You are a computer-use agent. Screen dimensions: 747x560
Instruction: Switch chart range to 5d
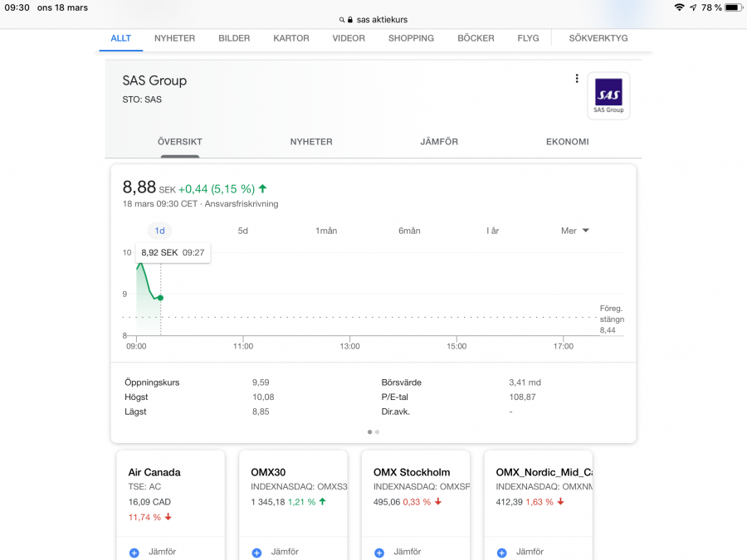coord(243,231)
